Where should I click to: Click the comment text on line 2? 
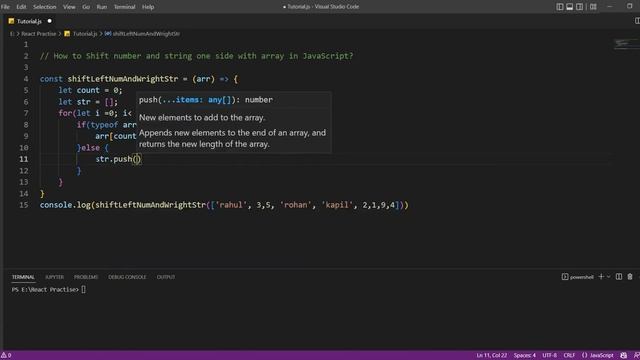click(x=196, y=56)
